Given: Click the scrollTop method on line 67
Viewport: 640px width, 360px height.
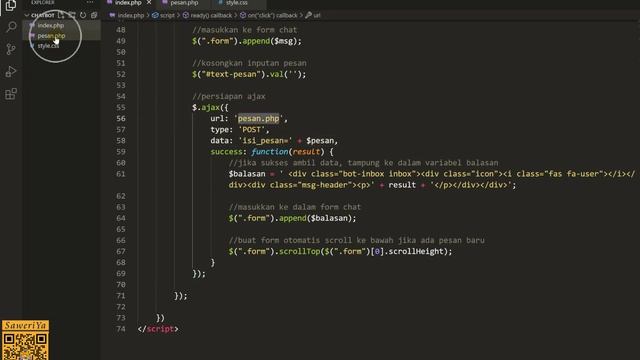Looking at the screenshot, I should click(x=300, y=251).
